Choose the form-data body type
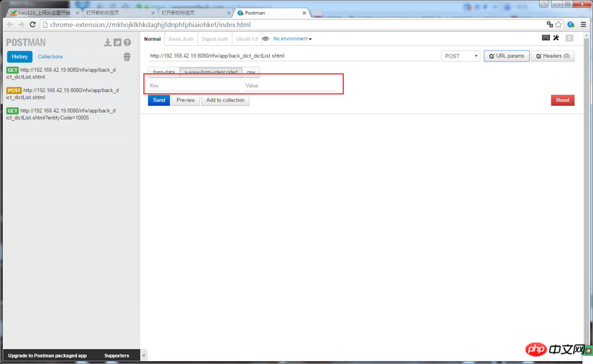The image size is (593, 364). (x=164, y=71)
